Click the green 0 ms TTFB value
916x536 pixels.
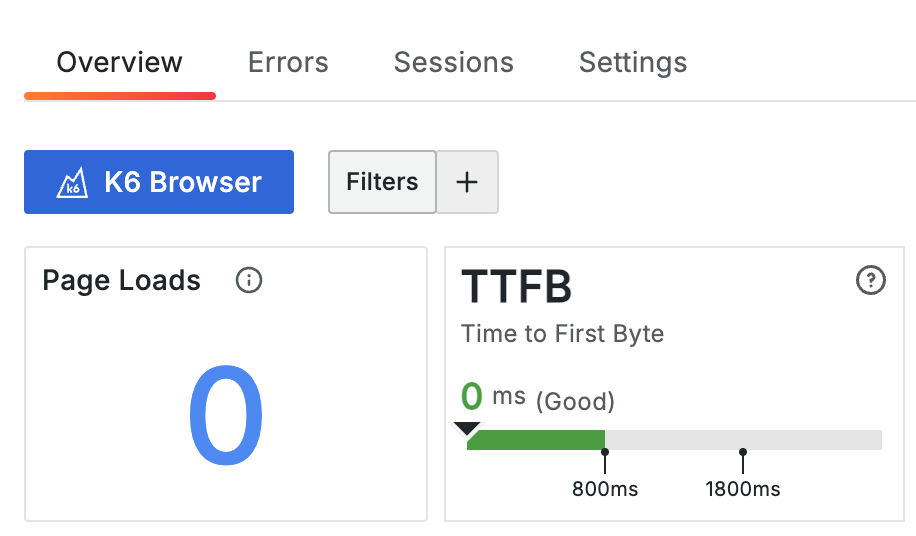pos(472,396)
